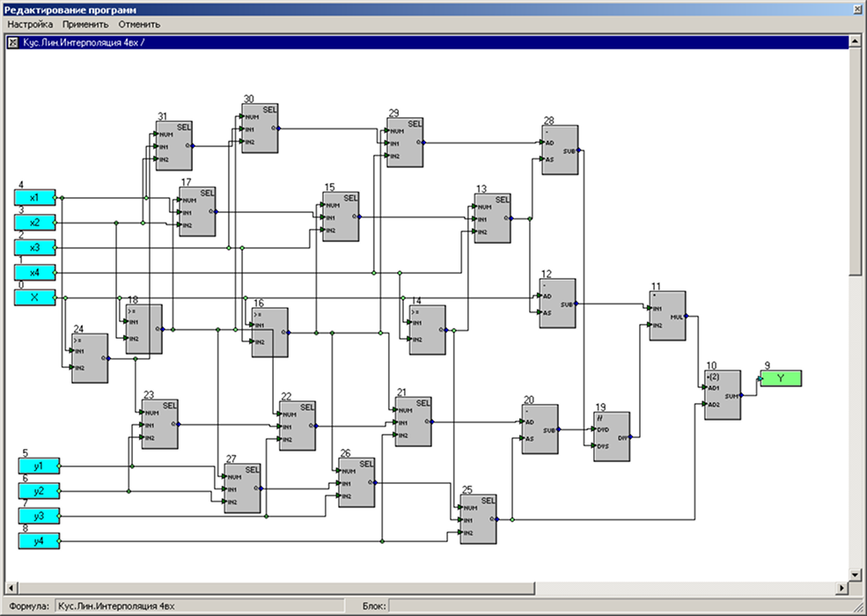Close the Кус.Лин.Интерполяция 4вх tab icon
This screenshot has height=616, width=867.
tap(12, 42)
